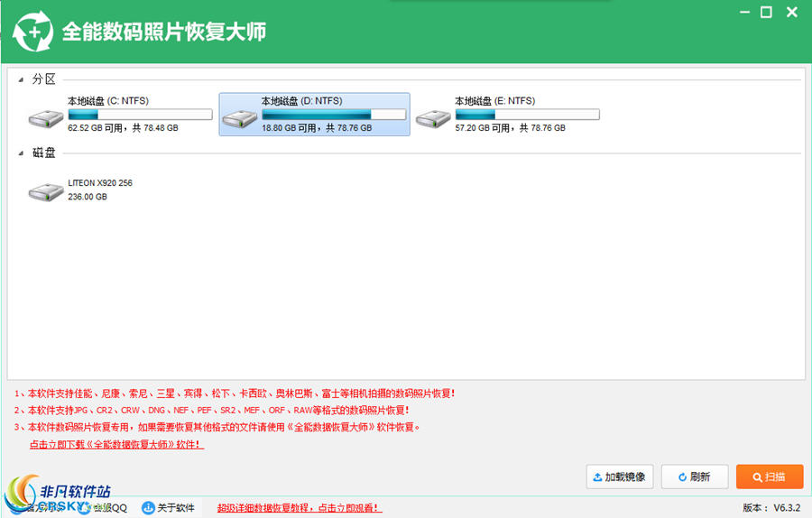Open the 点击立即下载《全能数据恢复大师》软件 download link

pos(116,444)
